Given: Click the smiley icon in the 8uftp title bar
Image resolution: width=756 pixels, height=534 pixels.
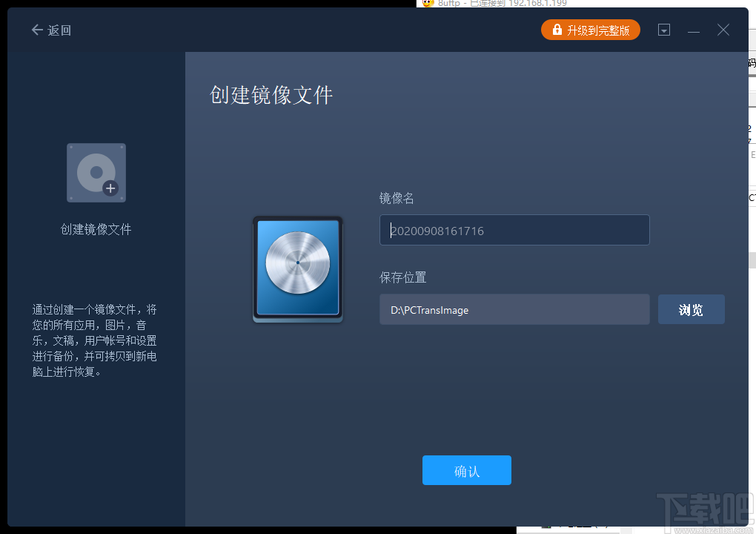Looking at the screenshot, I should (428, 4).
